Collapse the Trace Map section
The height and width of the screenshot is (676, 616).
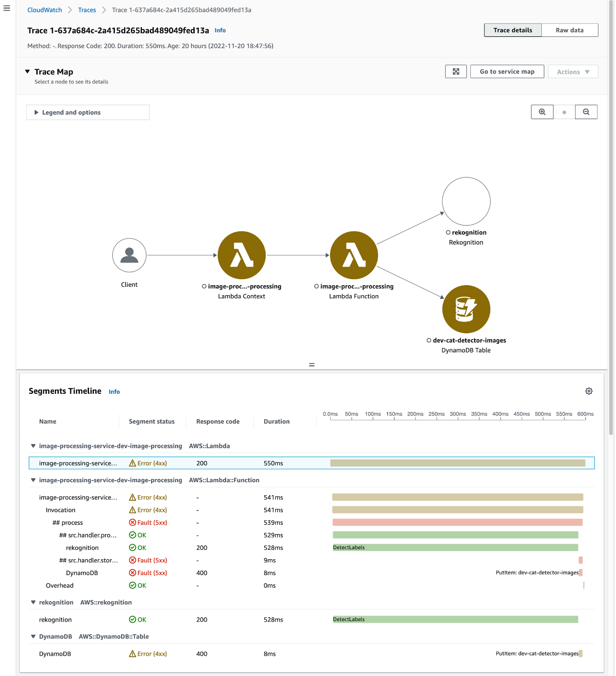[x=27, y=72]
